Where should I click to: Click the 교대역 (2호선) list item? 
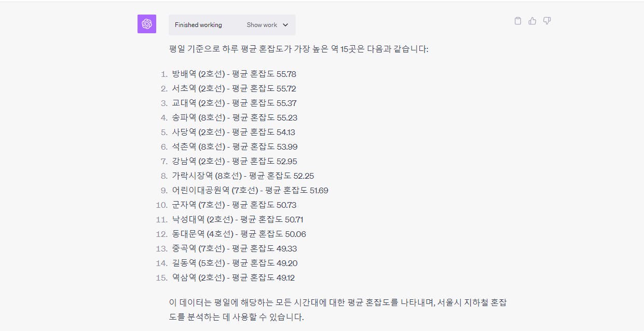[x=235, y=103]
